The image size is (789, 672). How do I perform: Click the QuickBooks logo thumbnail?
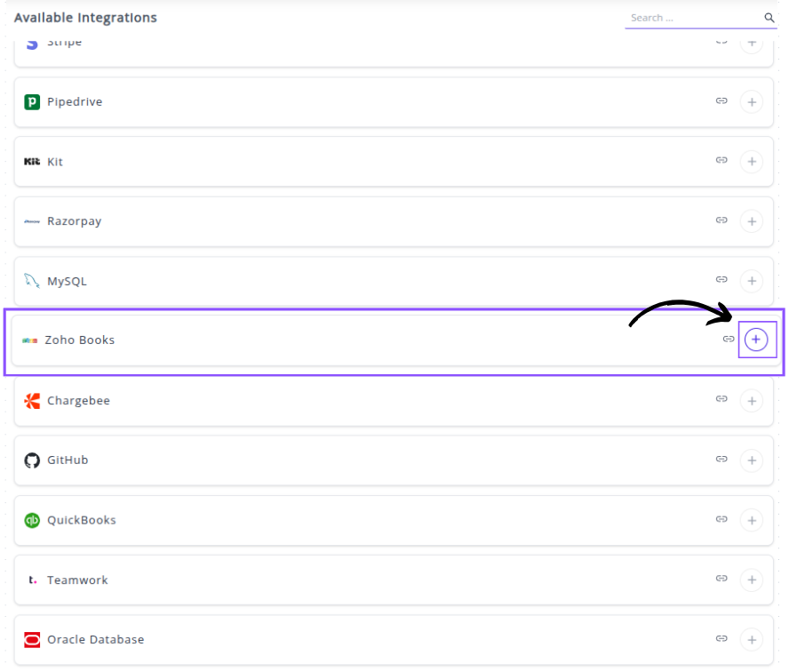(x=32, y=520)
